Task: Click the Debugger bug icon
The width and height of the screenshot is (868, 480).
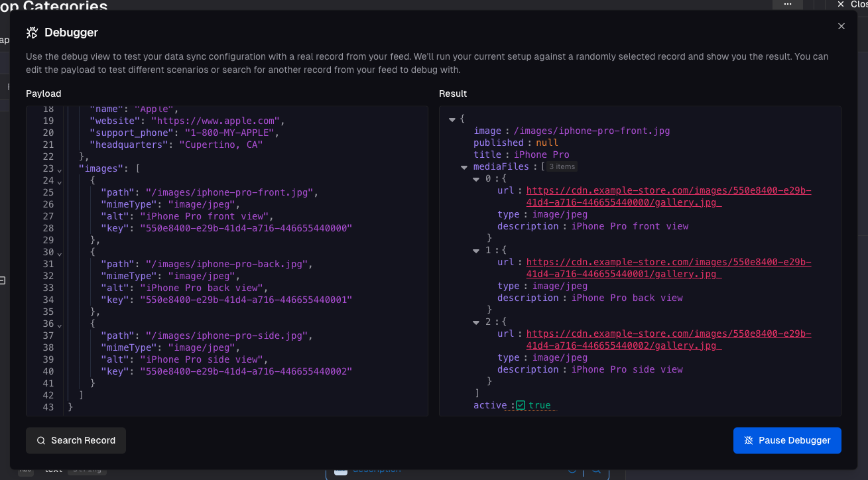Action: point(31,32)
